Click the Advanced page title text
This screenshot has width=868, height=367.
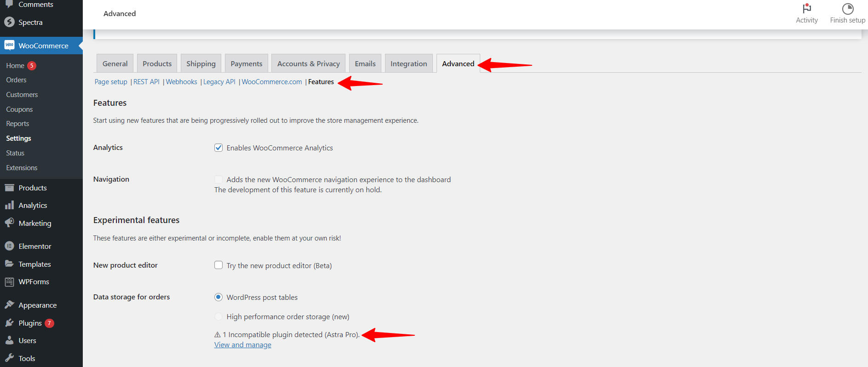point(120,13)
